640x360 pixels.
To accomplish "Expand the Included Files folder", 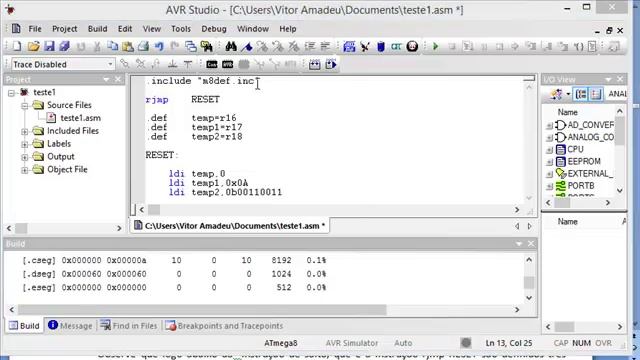I will (24, 131).
